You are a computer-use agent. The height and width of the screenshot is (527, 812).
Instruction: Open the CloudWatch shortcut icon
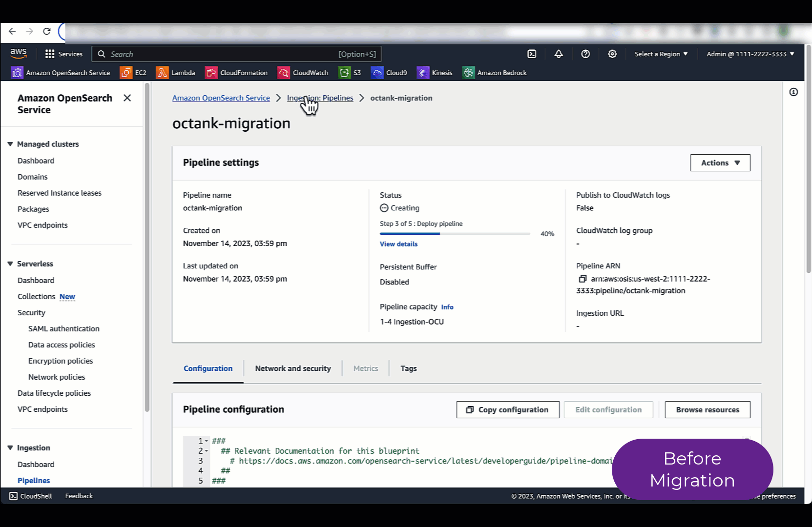click(284, 73)
